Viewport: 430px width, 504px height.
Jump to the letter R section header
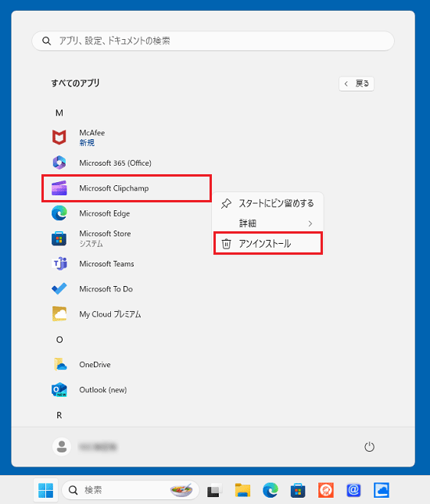coord(59,415)
